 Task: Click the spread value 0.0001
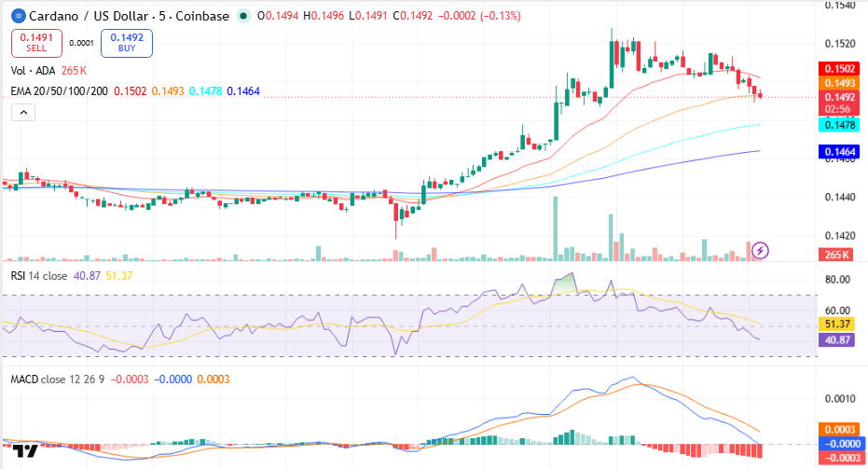click(81, 43)
